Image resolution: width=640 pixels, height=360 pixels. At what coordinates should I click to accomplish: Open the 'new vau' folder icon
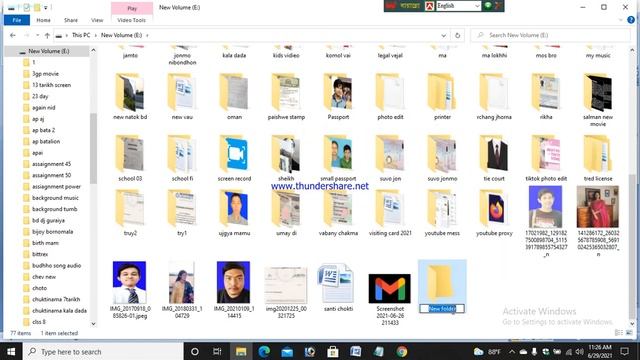[x=182, y=93]
